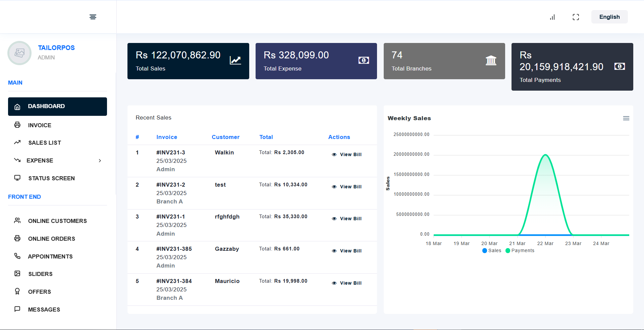This screenshot has width=644, height=330.
Task: Open the Invoice menu item
Action: pos(40,125)
